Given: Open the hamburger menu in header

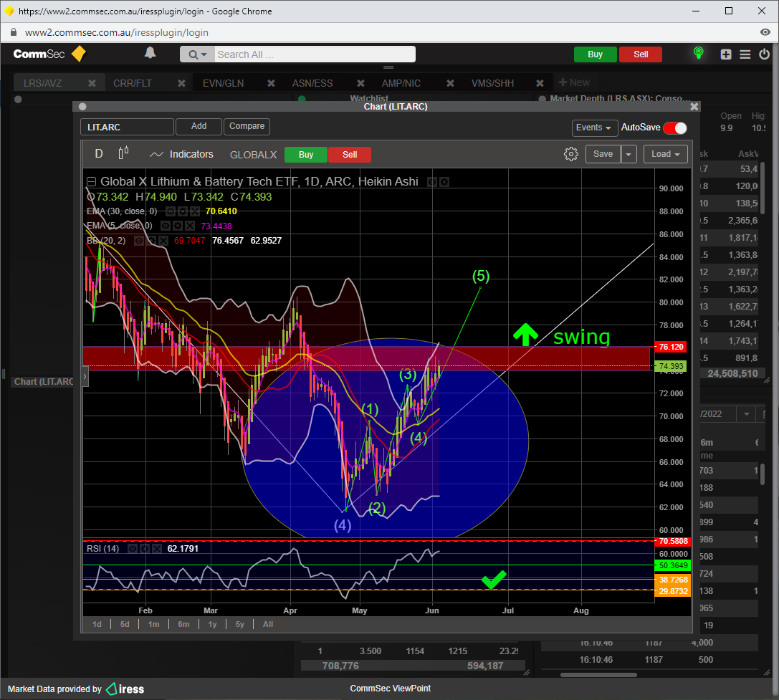Looking at the screenshot, I should (x=745, y=54).
